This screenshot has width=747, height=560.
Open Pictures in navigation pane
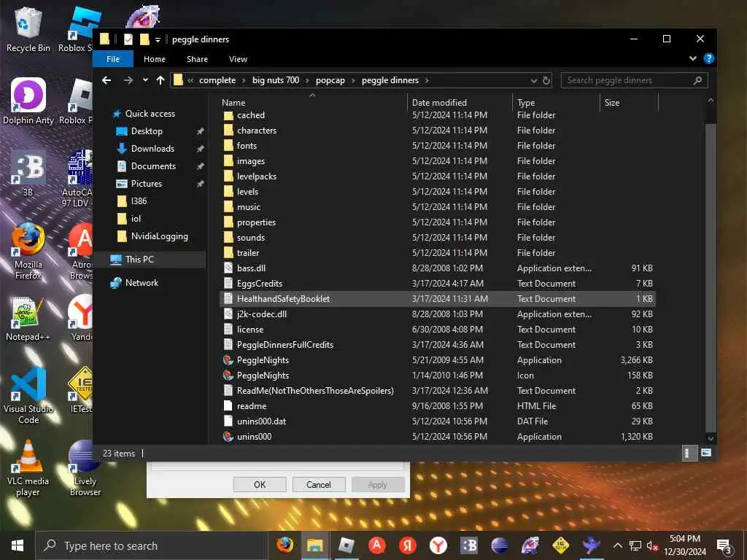pyautogui.click(x=146, y=184)
